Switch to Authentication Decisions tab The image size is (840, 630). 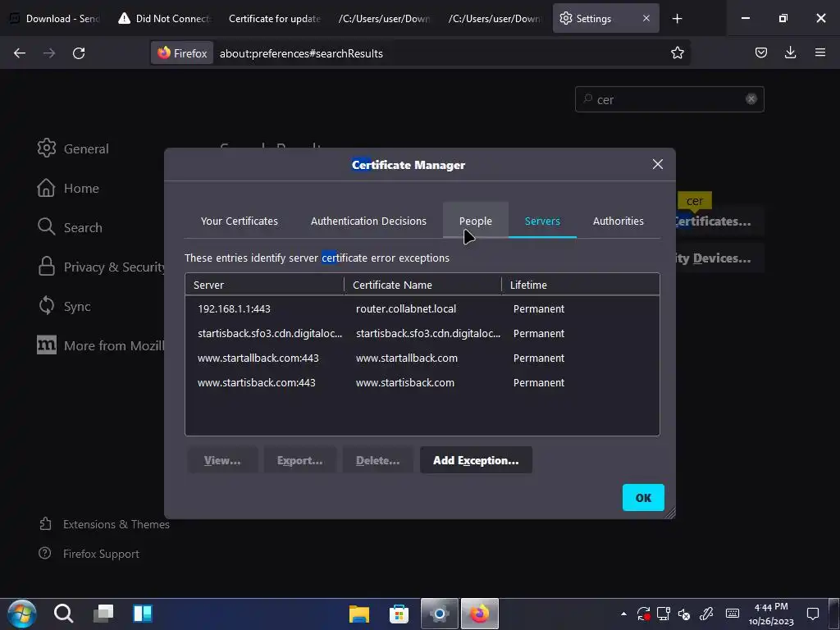368,221
